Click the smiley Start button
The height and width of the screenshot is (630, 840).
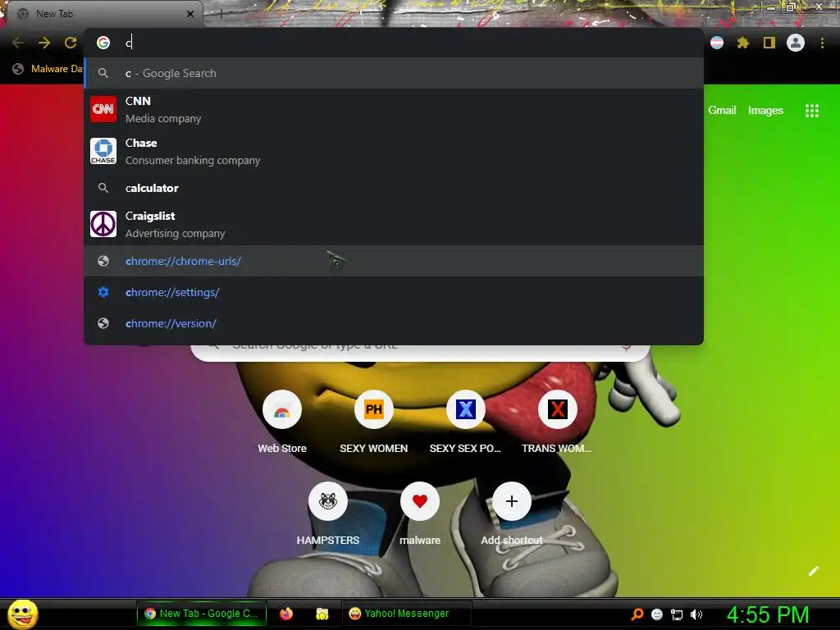click(23, 614)
